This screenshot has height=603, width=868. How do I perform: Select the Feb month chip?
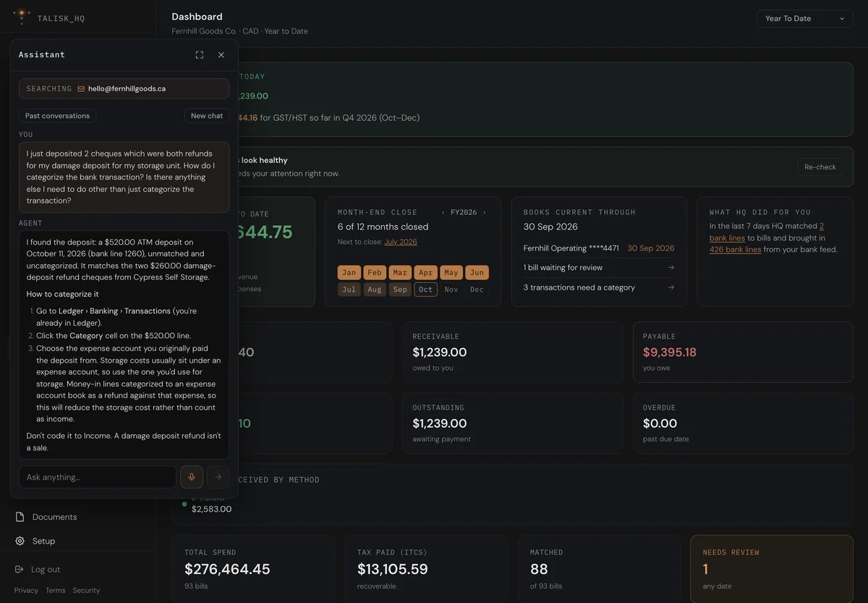375,272
